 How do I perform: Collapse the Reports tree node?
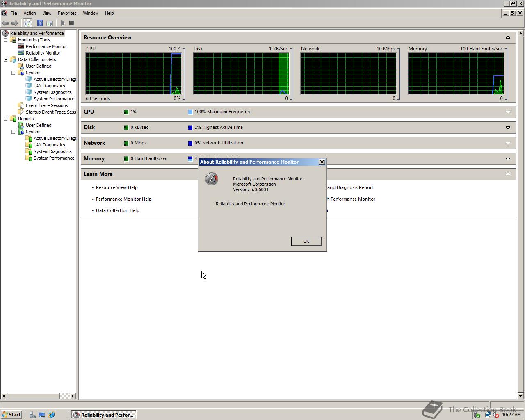6,119
